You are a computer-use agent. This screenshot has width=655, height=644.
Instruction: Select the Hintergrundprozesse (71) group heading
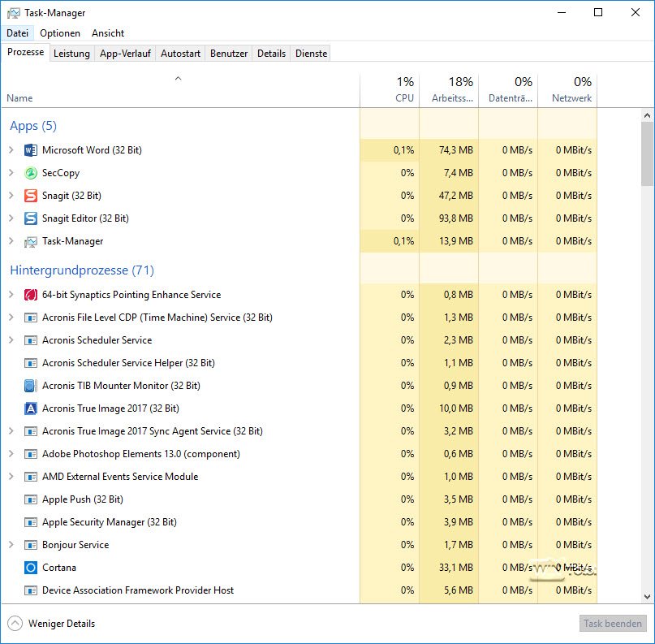pyautogui.click(x=82, y=270)
